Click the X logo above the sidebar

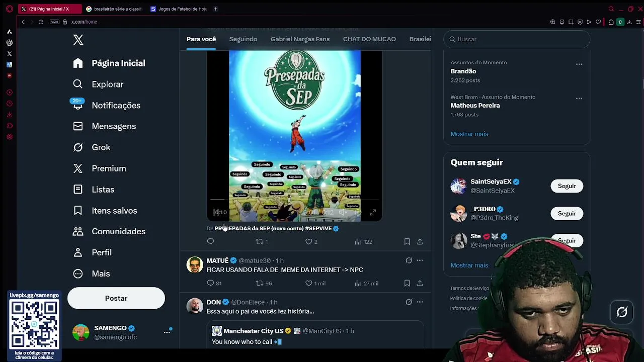click(78, 40)
